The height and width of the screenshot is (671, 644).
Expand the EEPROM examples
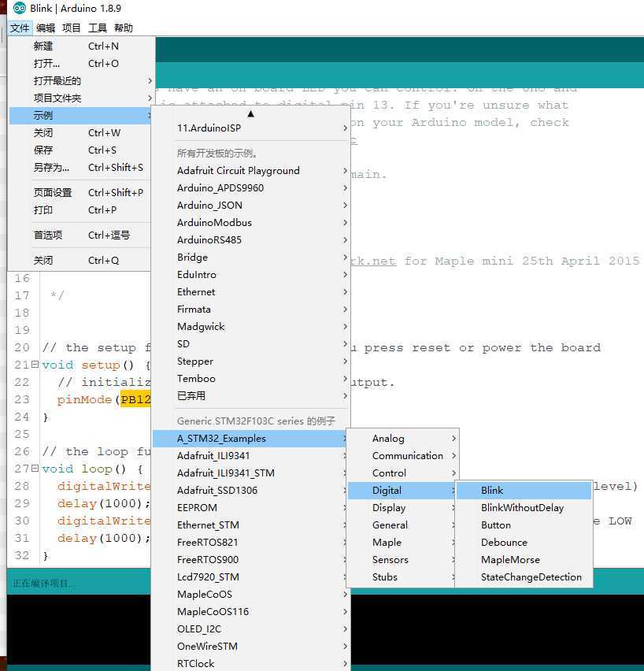pyautogui.click(x=251, y=508)
